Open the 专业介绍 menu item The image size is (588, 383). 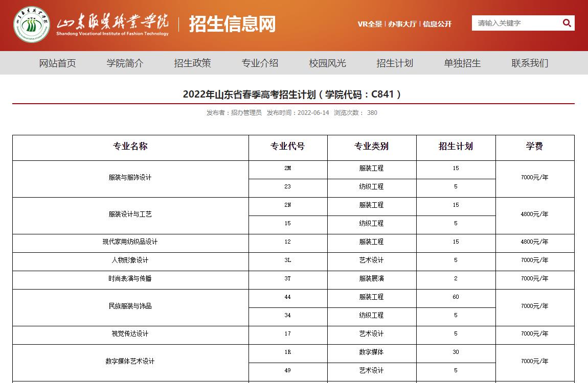(260, 63)
